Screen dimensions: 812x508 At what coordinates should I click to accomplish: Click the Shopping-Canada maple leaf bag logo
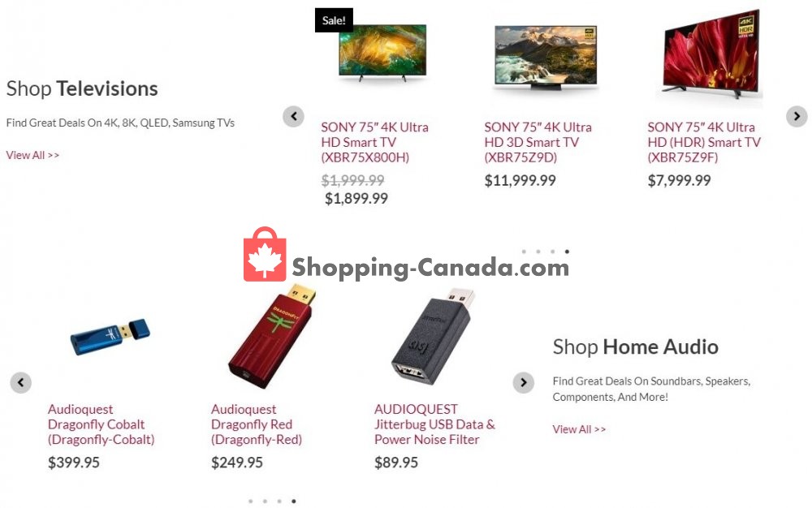point(265,254)
